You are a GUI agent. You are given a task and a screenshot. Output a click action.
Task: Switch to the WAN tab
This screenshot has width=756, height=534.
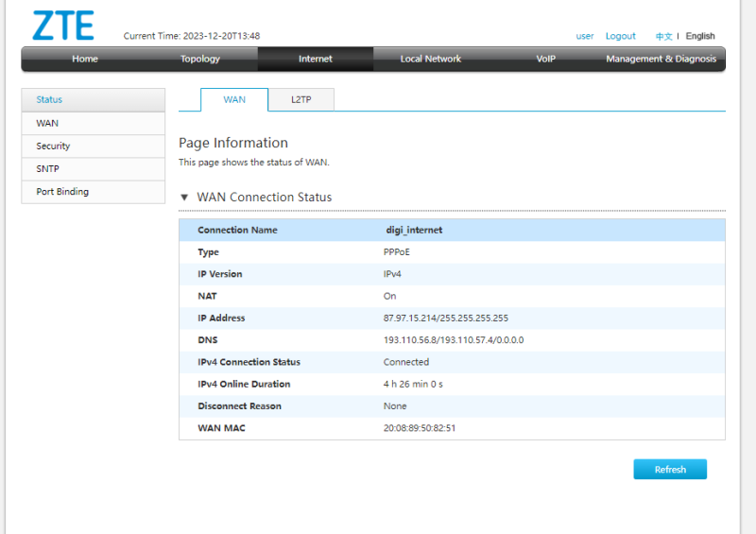(234, 99)
